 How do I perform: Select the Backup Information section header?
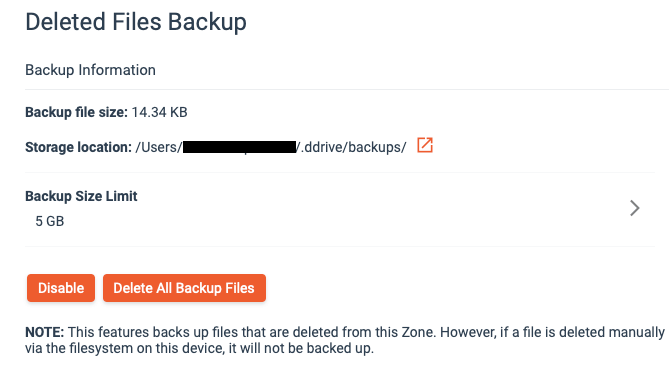[90, 70]
